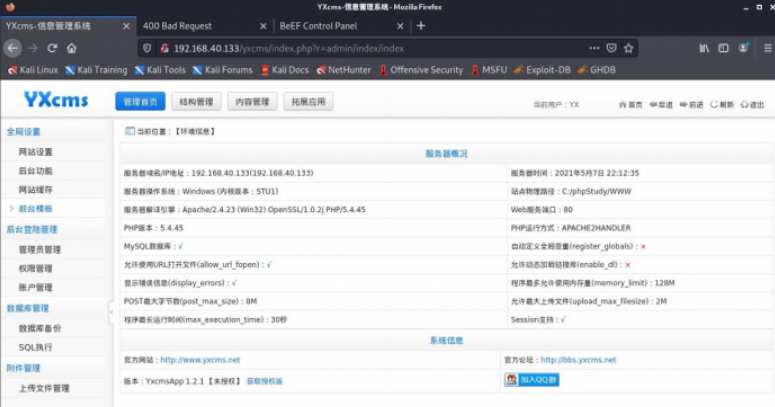Open the Kali Forums bookmark
This screenshot has height=407, width=775.
[x=222, y=70]
